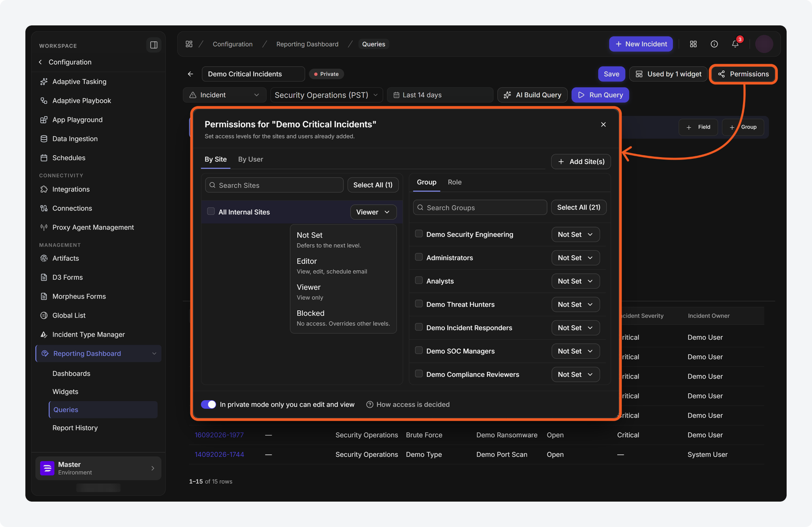Click the Select All (21) groups button
The image size is (812, 527).
(x=578, y=207)
